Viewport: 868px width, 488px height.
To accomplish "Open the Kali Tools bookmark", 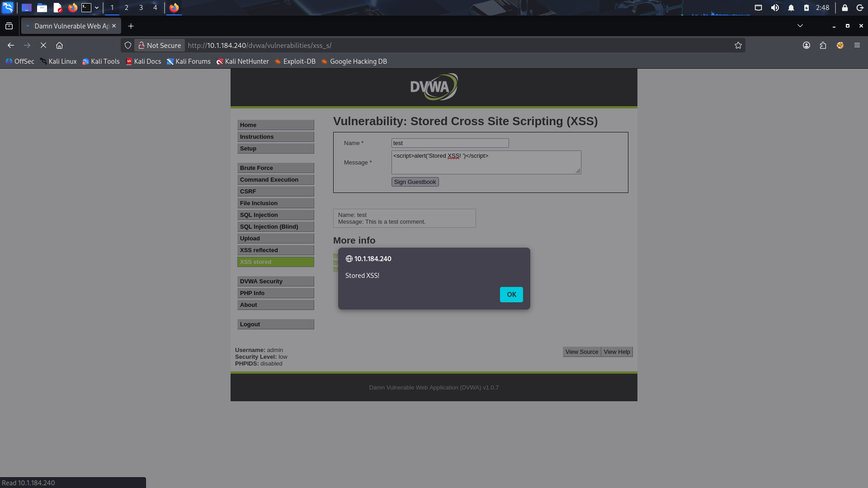I will (x=101, y=61).
